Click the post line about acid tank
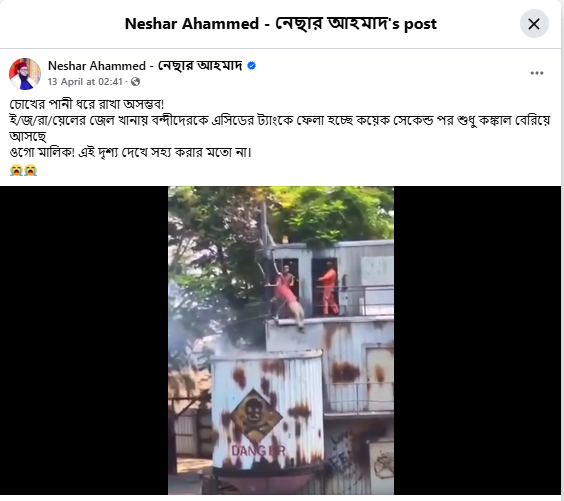This screenshot has height=501, width=564. 279,120
